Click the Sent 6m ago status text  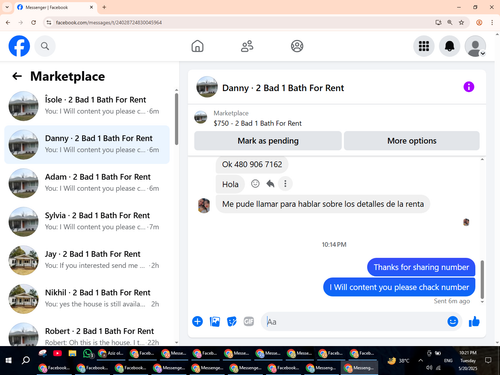point(452,301)
